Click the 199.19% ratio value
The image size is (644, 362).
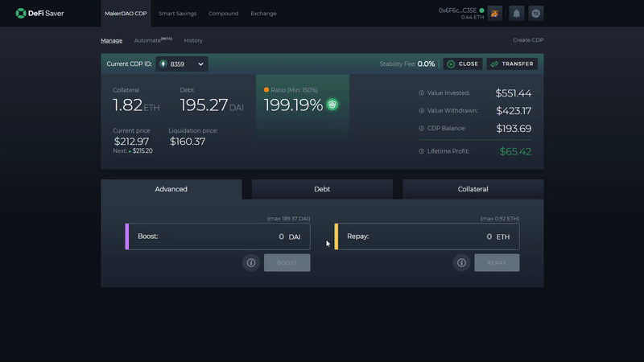(x=293, y=105)
